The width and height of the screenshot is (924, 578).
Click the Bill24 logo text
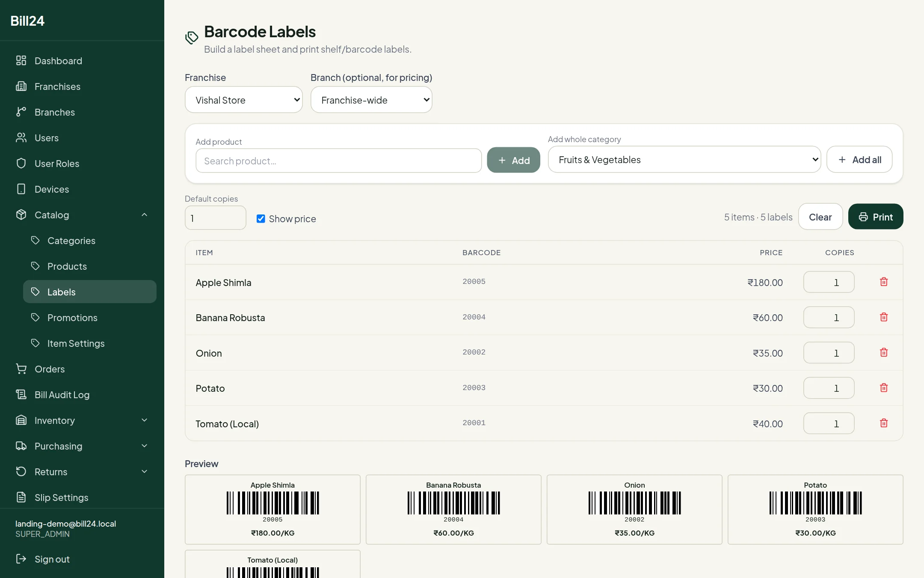[27, 21]
